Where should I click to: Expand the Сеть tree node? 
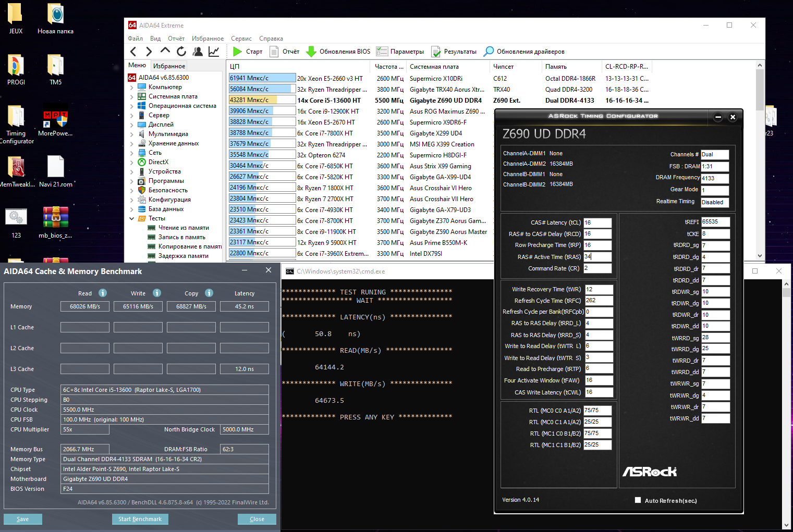tap(132, 153)
